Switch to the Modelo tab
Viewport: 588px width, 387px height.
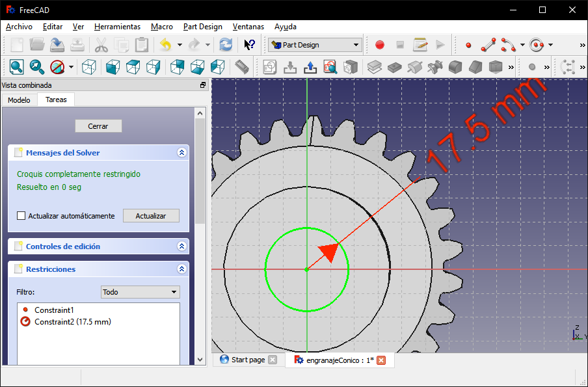[x=19, y=100]
